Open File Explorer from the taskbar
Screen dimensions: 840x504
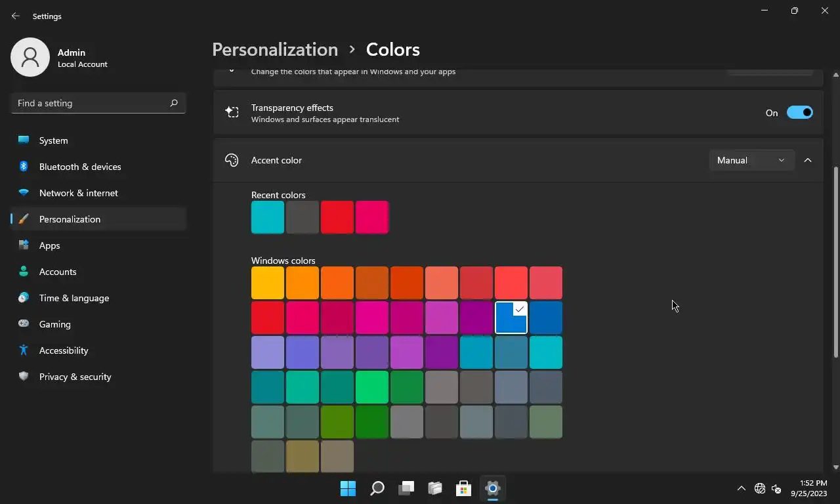434,488
